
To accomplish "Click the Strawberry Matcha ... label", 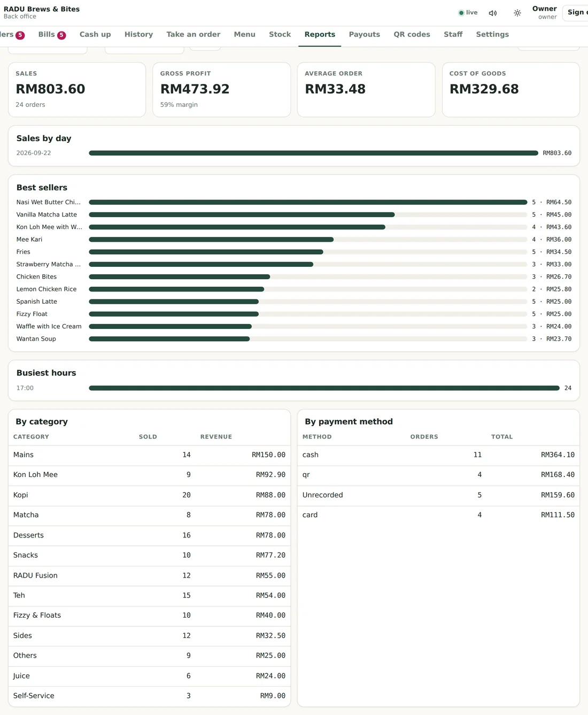I will (49, 264).
